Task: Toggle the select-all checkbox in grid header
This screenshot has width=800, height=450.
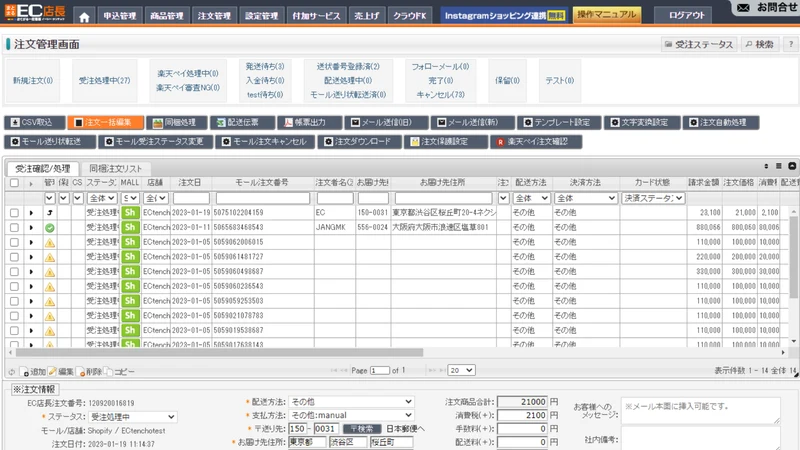Action: pyautogui.click(x=14, y=183)
